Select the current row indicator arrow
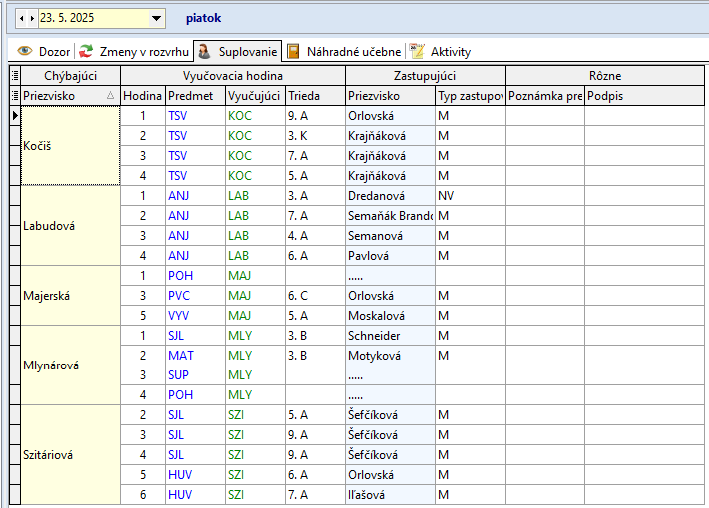Image resolution: width=709 pixels, height=508 pixels. pos(15,115)
